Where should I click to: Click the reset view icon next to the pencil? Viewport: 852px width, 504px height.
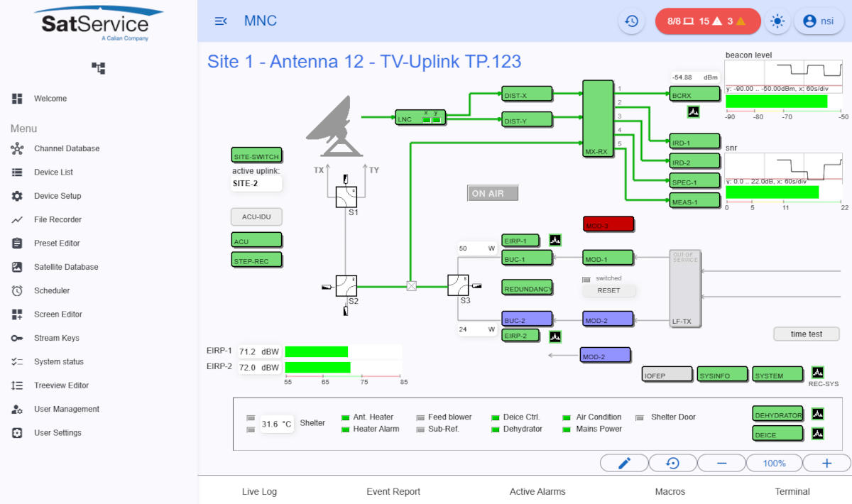(x=673, y=463)
